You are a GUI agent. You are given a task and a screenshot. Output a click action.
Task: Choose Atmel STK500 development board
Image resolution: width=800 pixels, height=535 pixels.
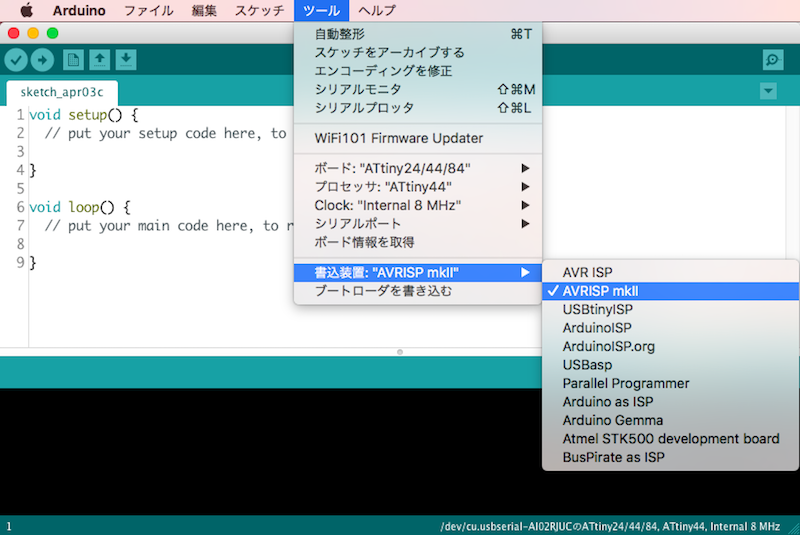coord(670,439)
